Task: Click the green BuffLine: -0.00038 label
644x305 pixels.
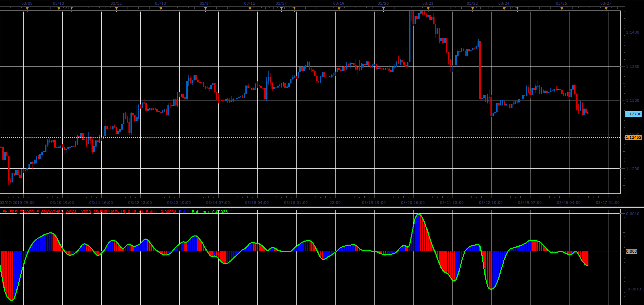Action: (210, 212)
